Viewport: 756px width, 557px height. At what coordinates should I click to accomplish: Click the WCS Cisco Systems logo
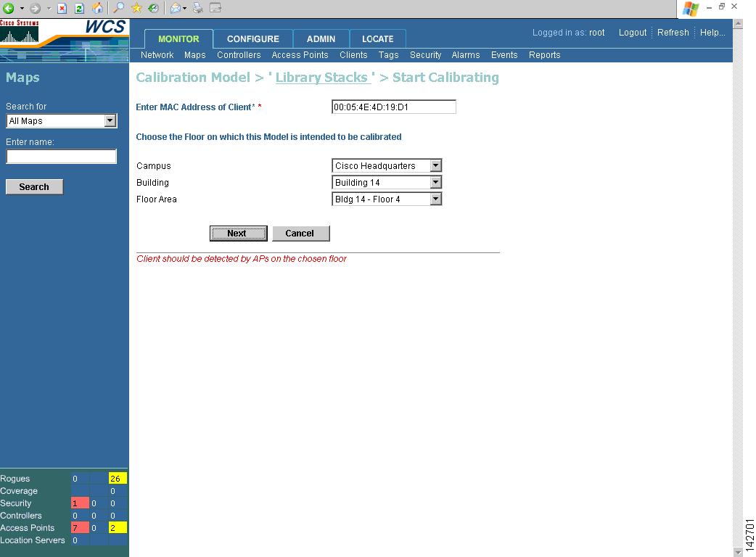coord(65,41)
